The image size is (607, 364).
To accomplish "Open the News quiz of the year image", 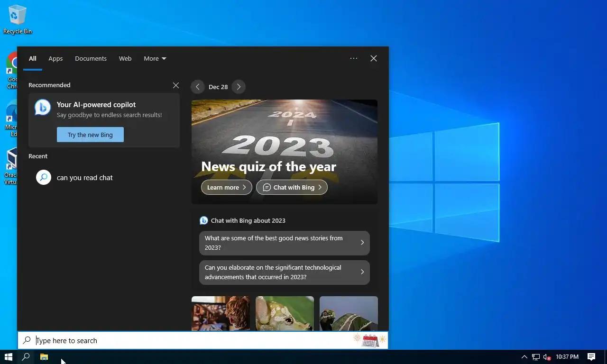I will point(285,152).
